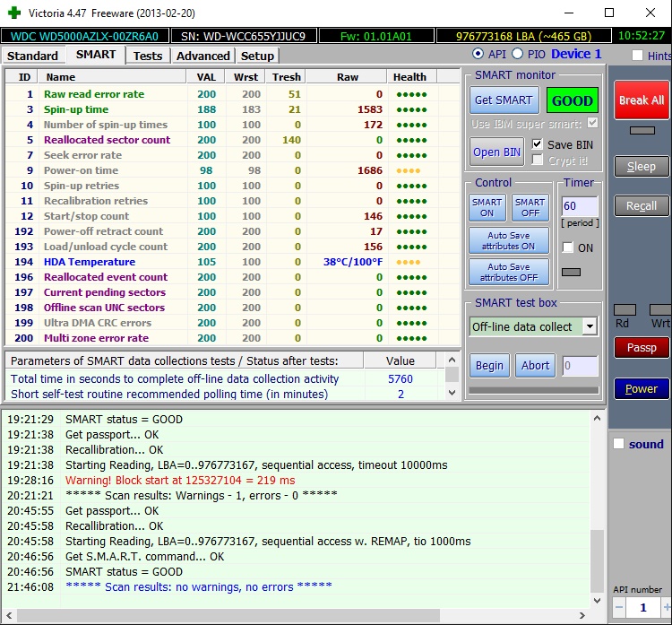Click the Rd indicator lamp
The height and width of the screenshot is (625, 672).
tap(625, 309)
